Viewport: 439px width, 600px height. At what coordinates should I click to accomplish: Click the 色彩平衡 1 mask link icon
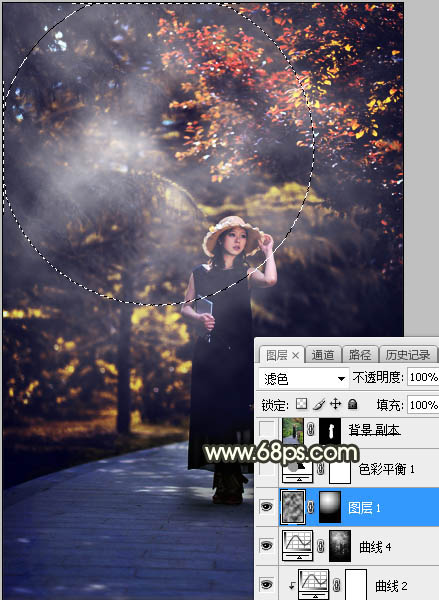point(321,469)
